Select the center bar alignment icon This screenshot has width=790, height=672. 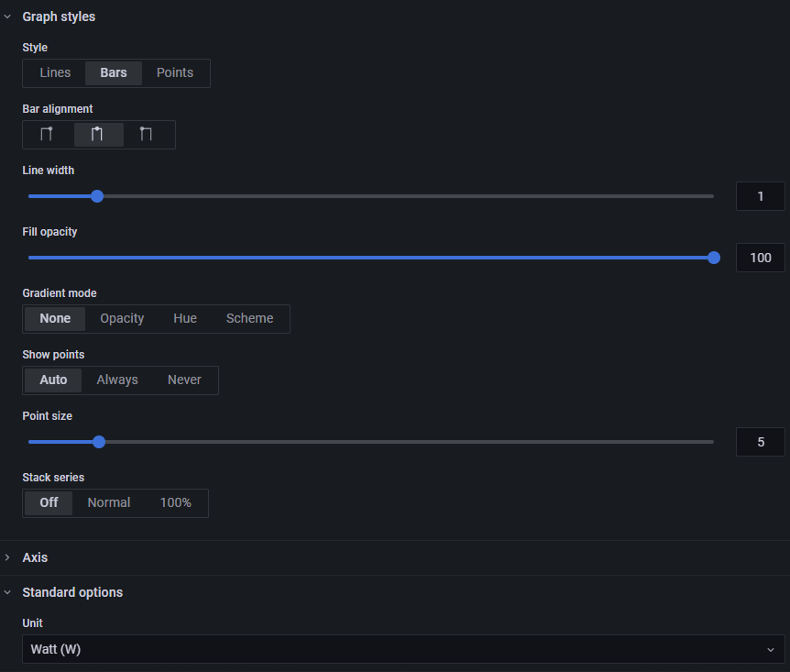97,135
